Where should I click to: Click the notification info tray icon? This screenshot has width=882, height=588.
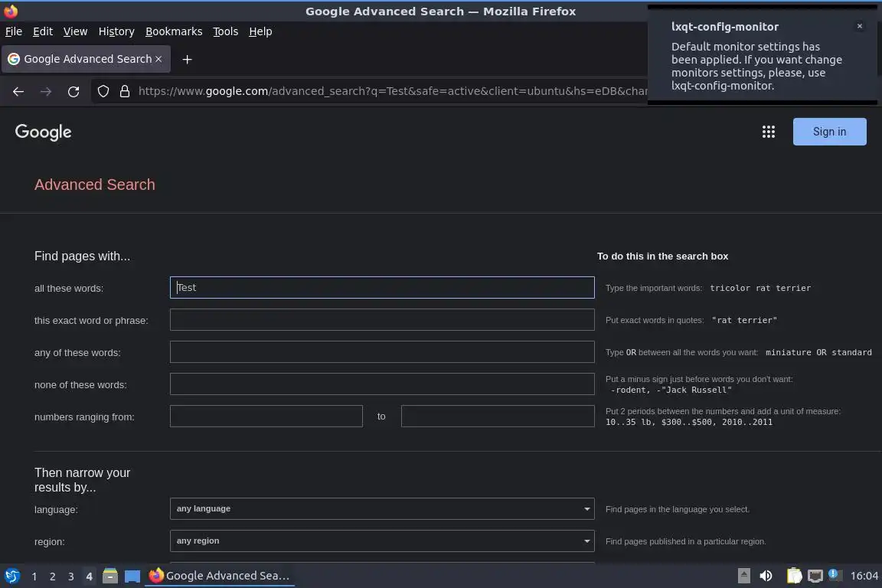point(835,574)
